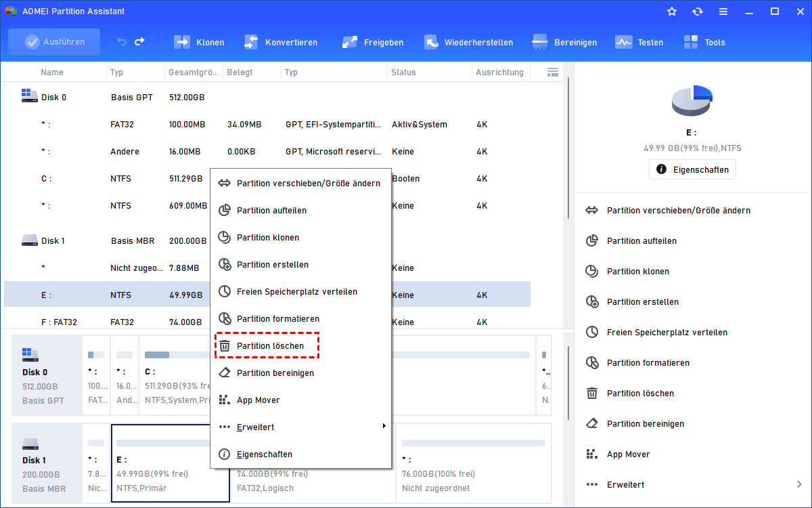Choose Partition erstellen in context menu
The image size is (812, 508).
(x=301, y=265)
